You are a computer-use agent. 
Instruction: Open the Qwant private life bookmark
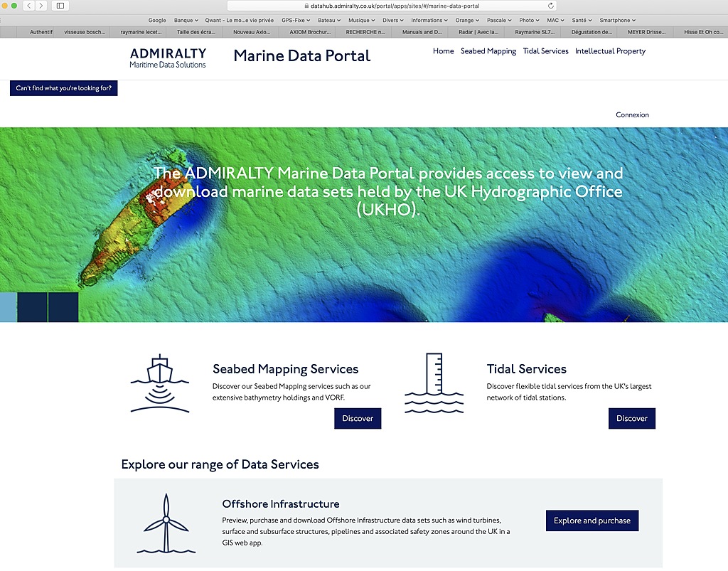tap(239, 21)
